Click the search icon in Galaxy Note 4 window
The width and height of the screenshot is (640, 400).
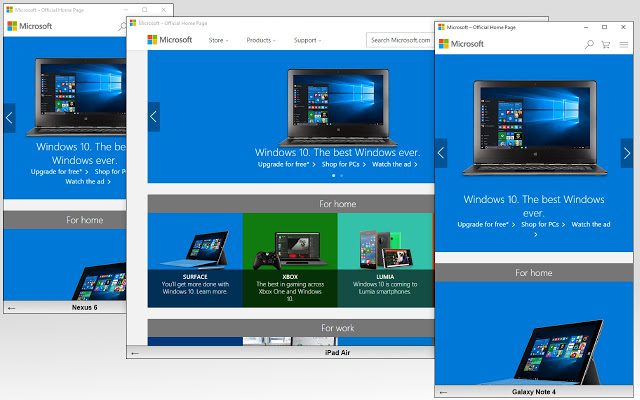589,44
